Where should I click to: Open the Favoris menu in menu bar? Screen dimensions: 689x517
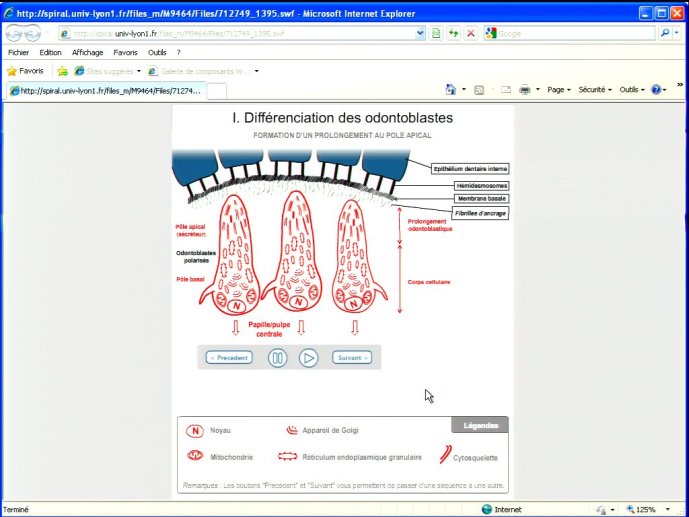[x=125, y=52]
